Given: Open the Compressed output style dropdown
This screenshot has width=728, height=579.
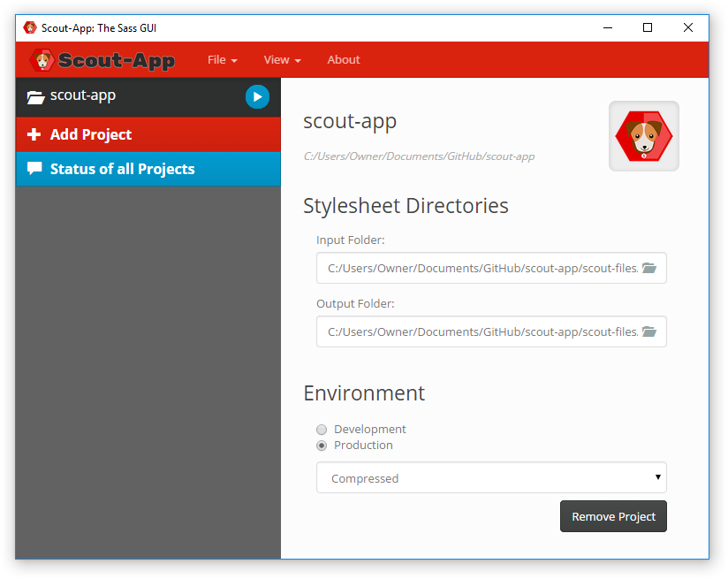Looking at the screenshot, I should point(491,477).
